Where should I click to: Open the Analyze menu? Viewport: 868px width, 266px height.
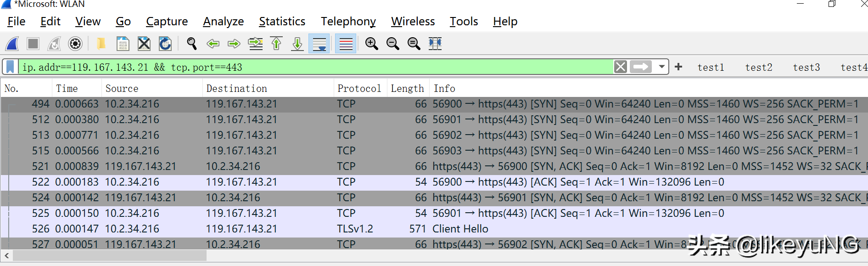tap(223, 22)
